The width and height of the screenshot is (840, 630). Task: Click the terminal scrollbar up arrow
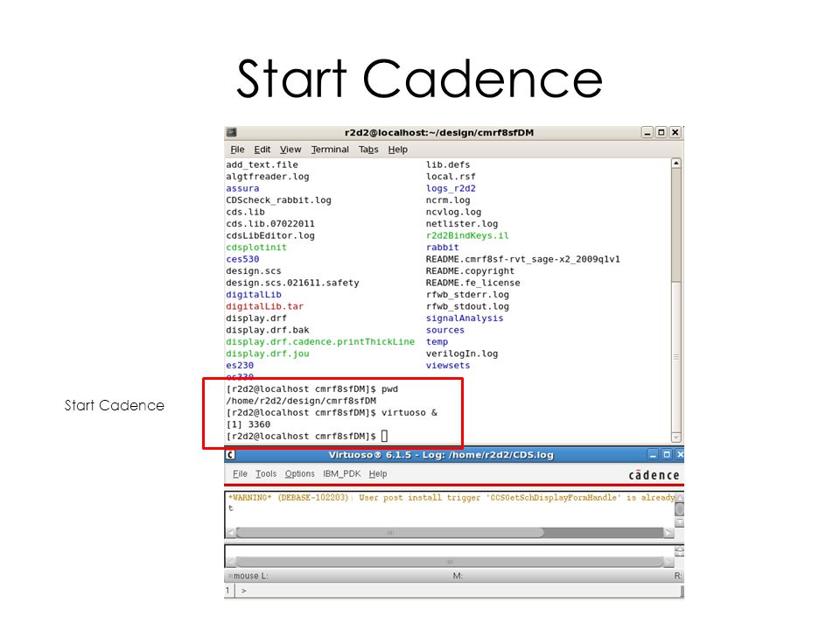[x=676, y=163]
